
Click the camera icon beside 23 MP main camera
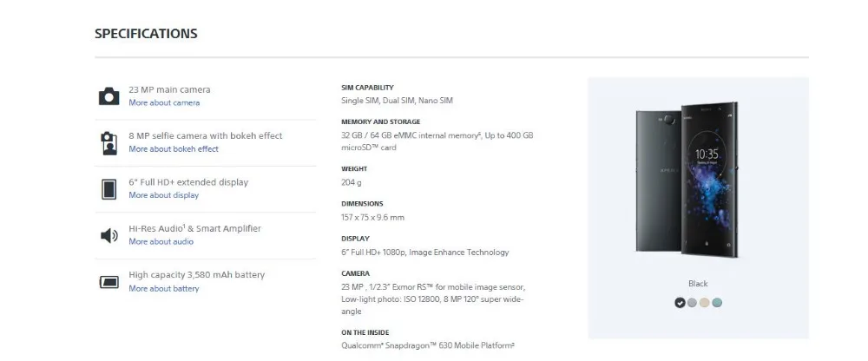coord(109,96)
